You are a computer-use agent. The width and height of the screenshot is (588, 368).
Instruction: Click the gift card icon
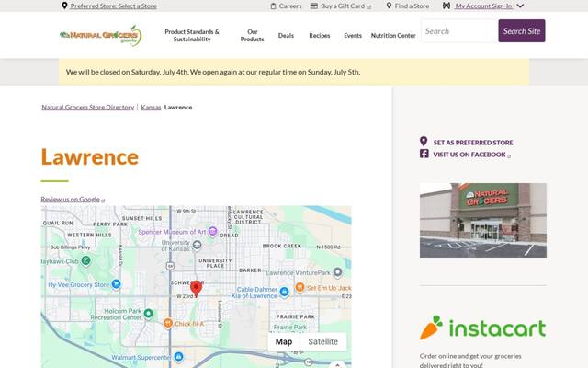coord(314,6)
